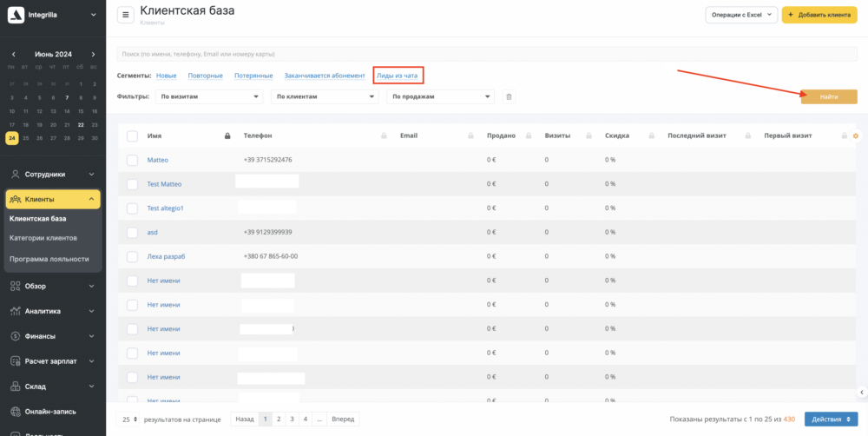Click the trash icon beside the filters
The height and width of the screenshot is (436, 868).
(x=509, y=97)
